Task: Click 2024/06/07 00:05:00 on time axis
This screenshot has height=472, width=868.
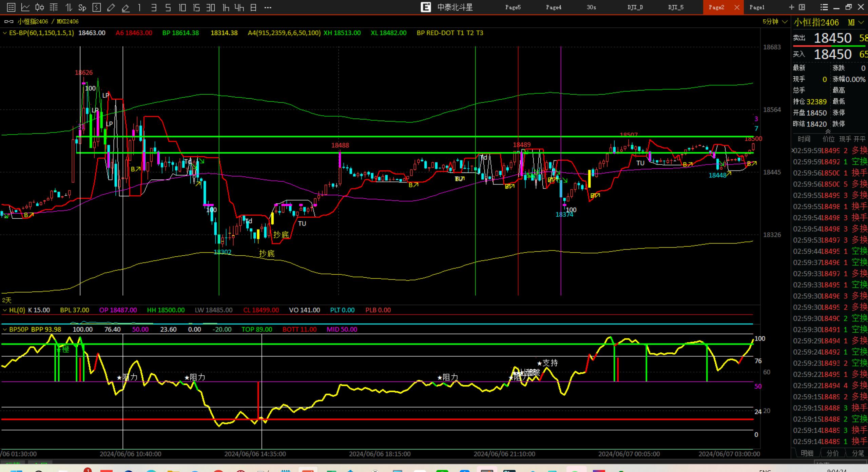Action: pos(629,454)
